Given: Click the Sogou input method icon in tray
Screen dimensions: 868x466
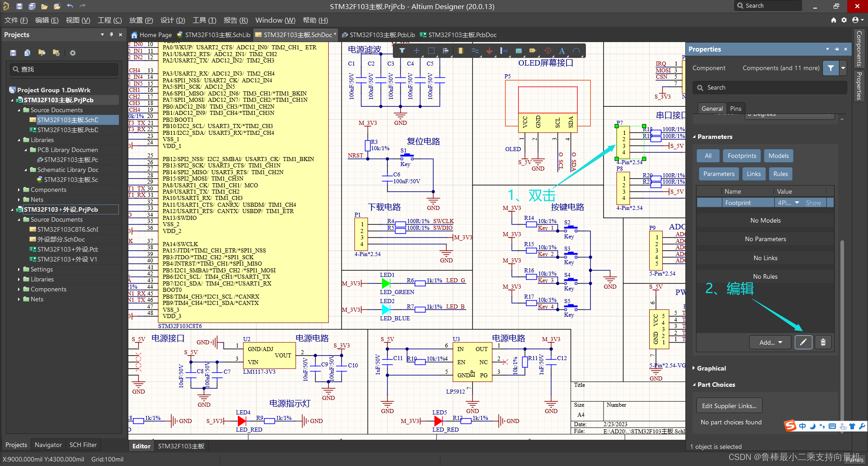Looking at the screenshot, I should point(790,426).
